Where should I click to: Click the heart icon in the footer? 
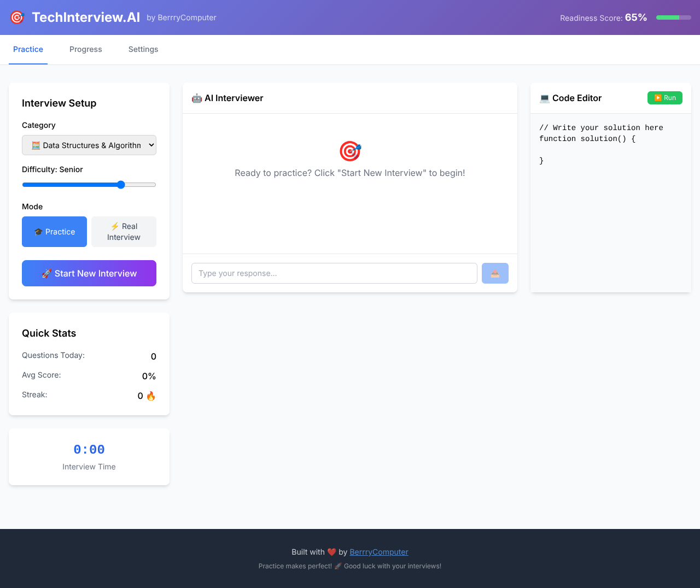click(x=331, y=552)
